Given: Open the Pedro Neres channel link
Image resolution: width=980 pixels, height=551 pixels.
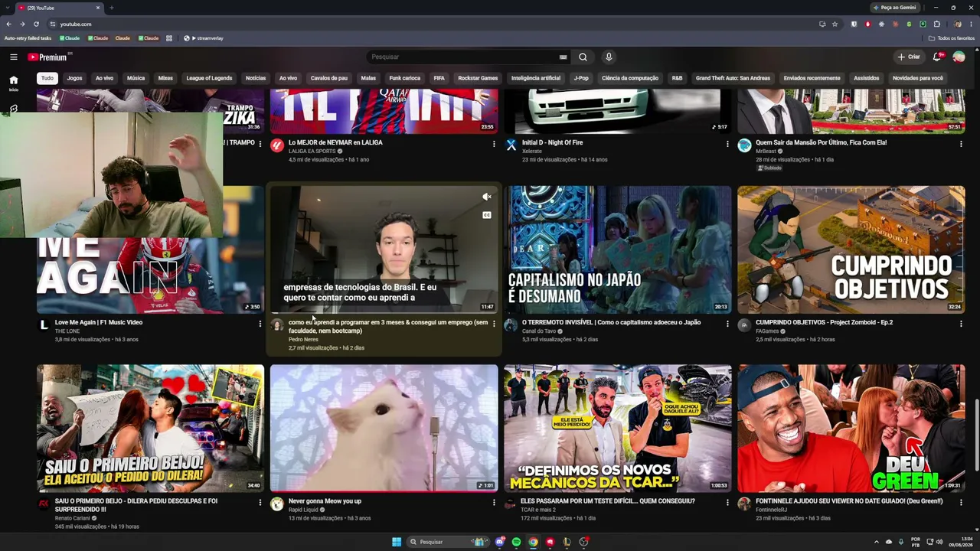Looking at the screenshot, I should 303,339.
